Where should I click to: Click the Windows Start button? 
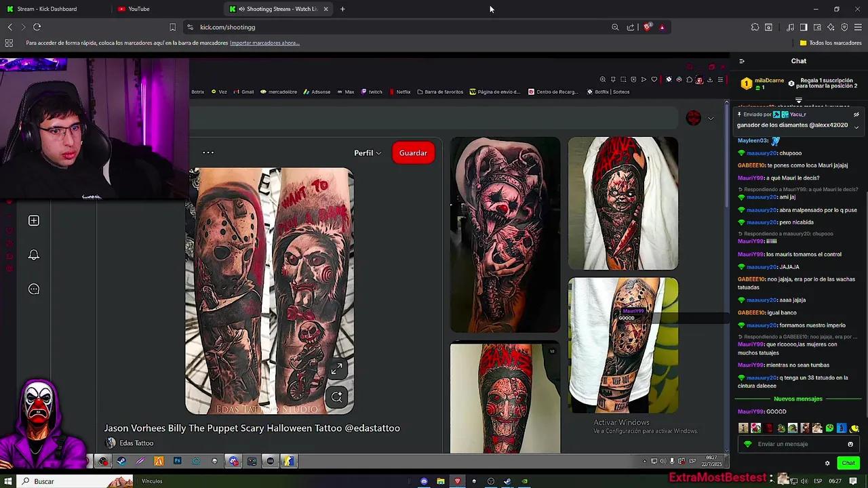click(x=8, y=481)
